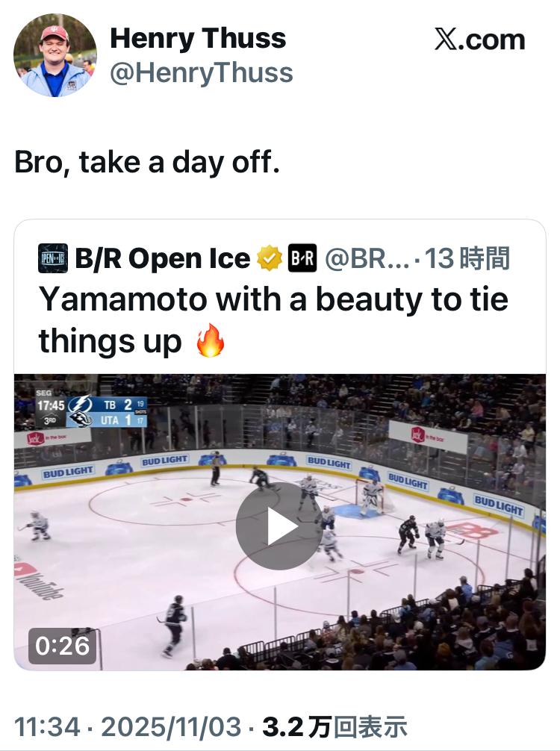Click the 2025/11/03 post date
Image resolution: width=560 pixels, height=751 pixels.
pyautogui.click(x=169, y=726)
